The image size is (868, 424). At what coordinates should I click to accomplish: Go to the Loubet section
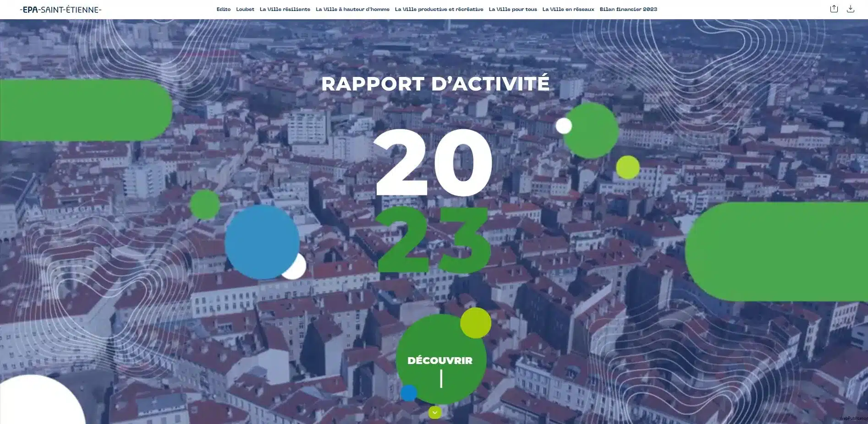tap(245, 9)
